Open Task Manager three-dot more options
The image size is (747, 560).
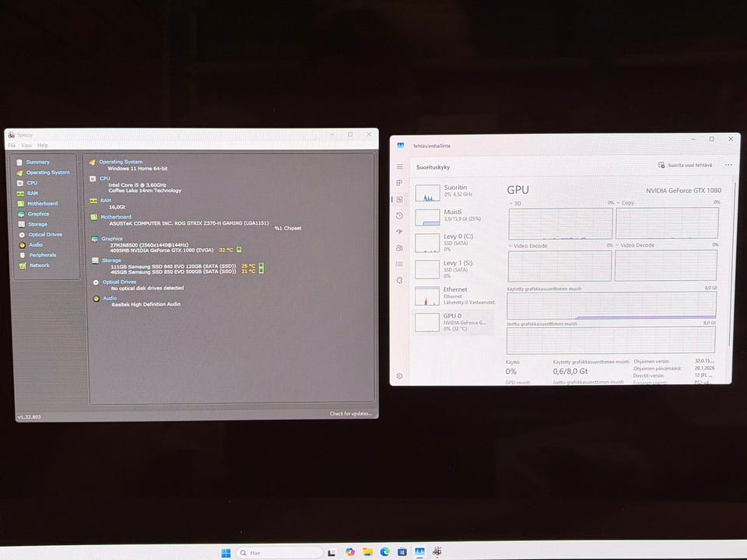[x=728, y=165]
